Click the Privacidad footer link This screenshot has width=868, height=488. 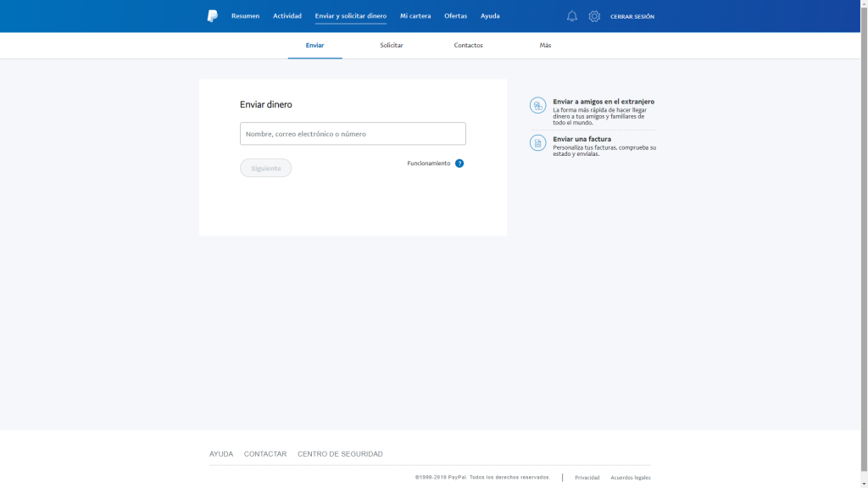(587, 478)
